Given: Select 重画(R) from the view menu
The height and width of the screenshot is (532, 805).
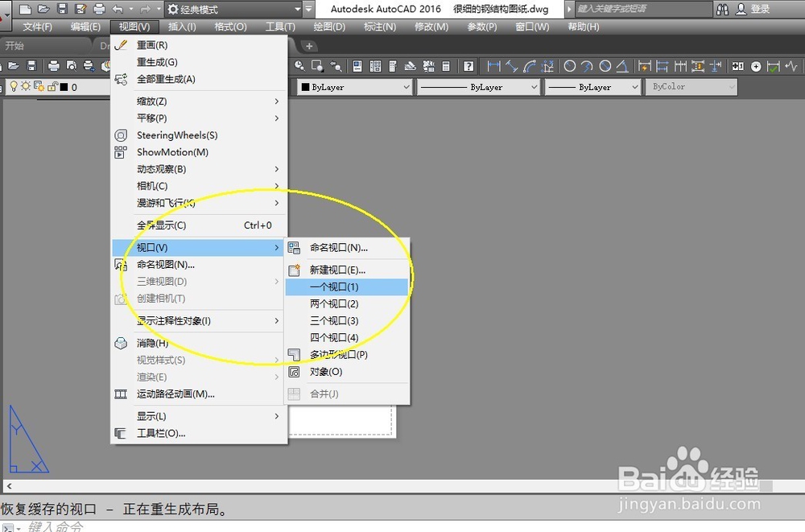Looking at the screenshot, I should tap(199, 45).
